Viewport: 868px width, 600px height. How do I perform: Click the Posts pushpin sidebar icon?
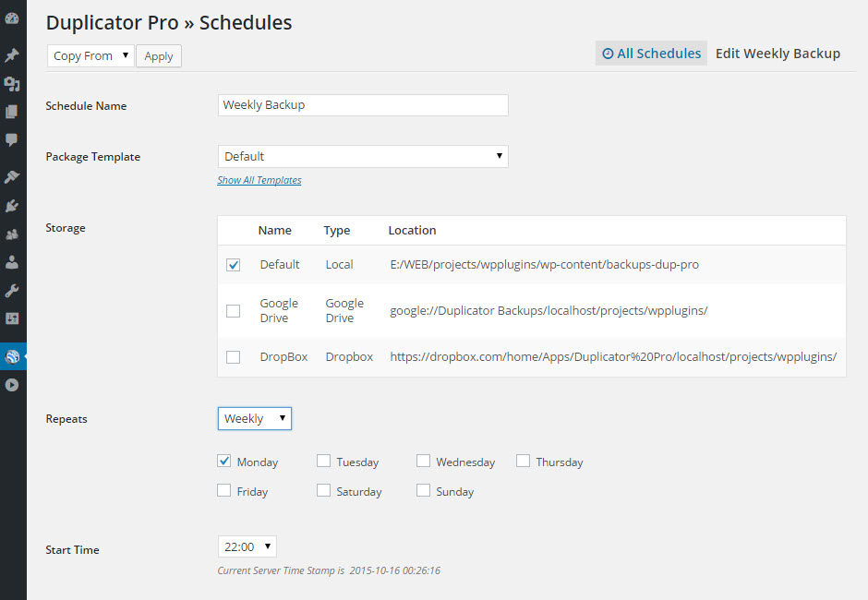12,55
